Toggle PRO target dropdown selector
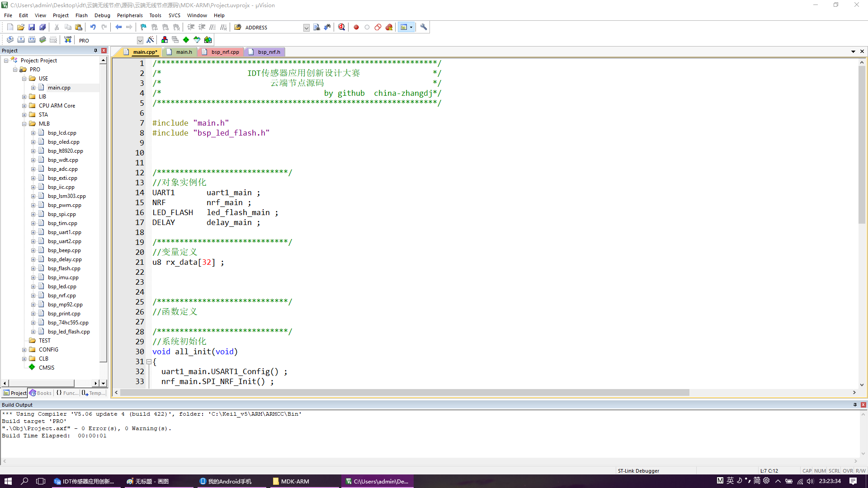 pyautogui.click(x=140, y=40)
